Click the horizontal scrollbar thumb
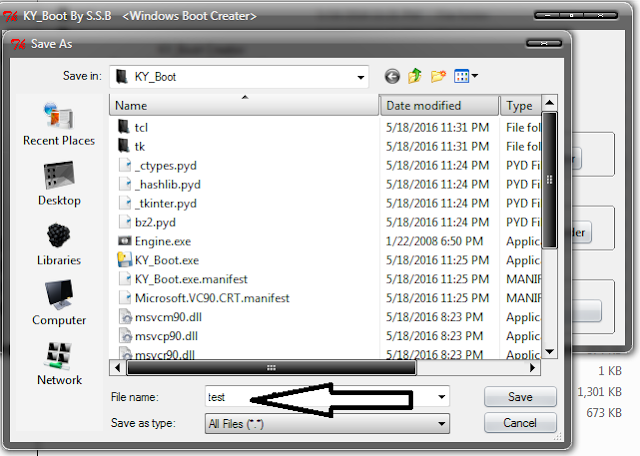 tap(271, 368)
